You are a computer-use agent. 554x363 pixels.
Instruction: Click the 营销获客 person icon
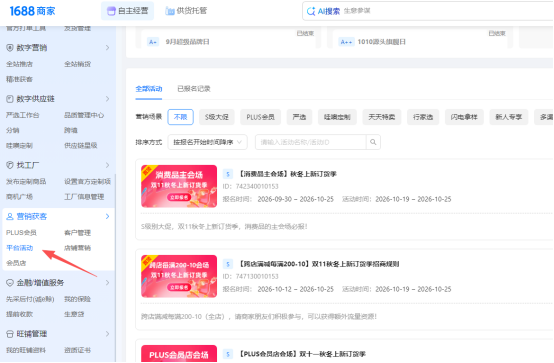(10, 216)
